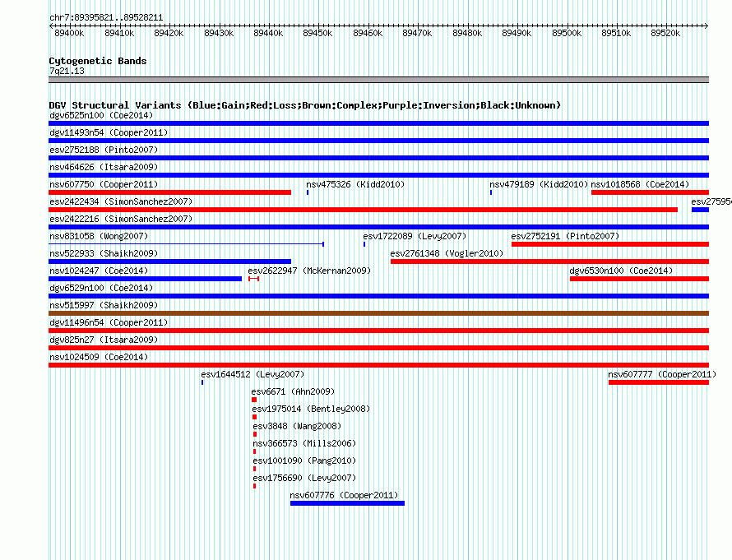Select the nsv1018568 (Coe2014) label
The image size is (732, 560).
tap(640, 184)
